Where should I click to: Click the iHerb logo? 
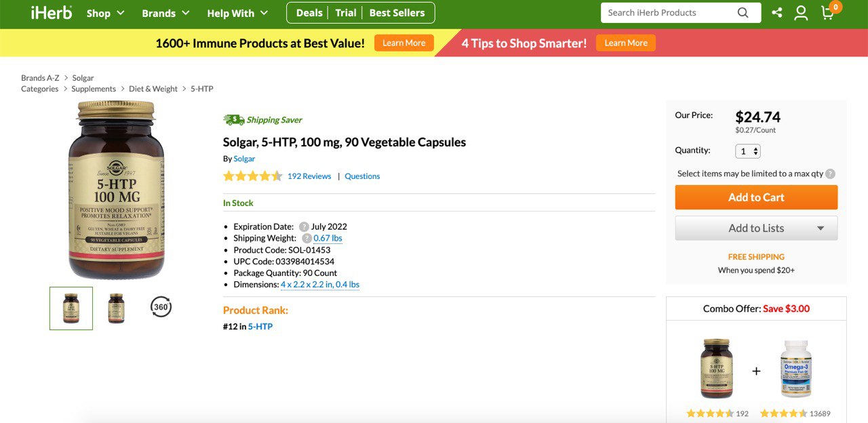[x=52, y=13]
